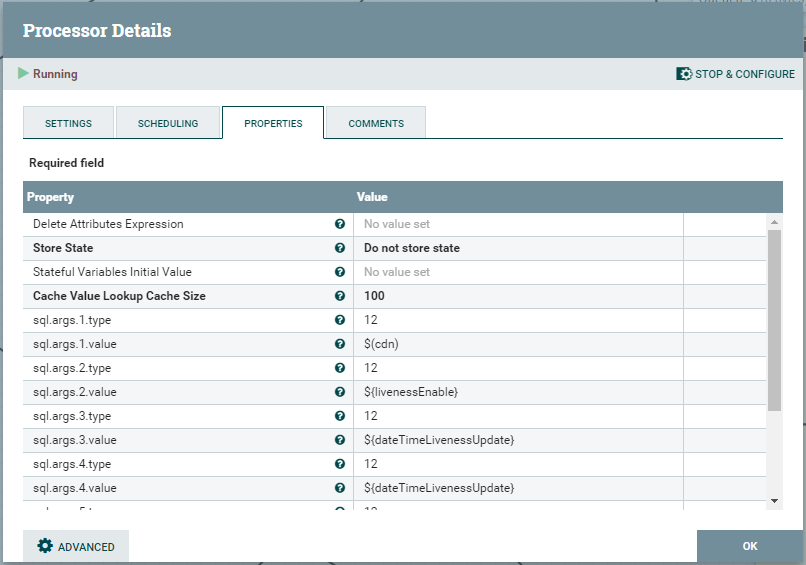The image size is (806, 565).
Task: Switch to the Scheduling tab
Action: 168,123
